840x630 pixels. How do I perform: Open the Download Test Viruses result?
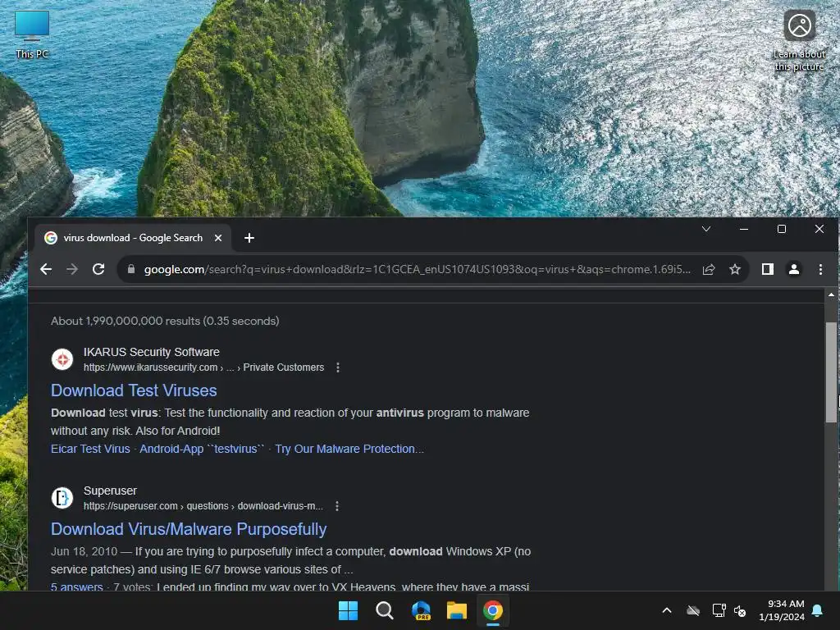point(134,390)
